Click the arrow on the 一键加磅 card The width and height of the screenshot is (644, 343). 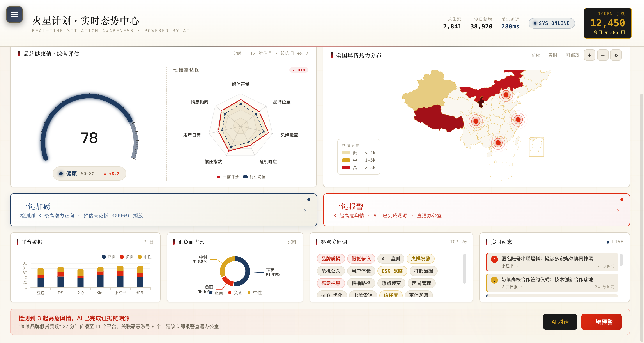tap(302, 210)
